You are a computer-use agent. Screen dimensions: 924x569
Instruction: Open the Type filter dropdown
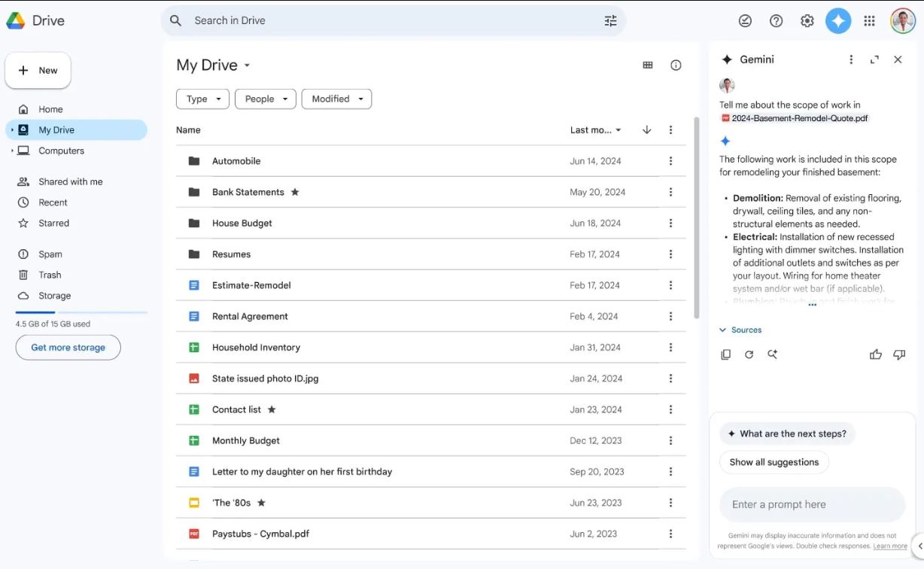point(202,99)
